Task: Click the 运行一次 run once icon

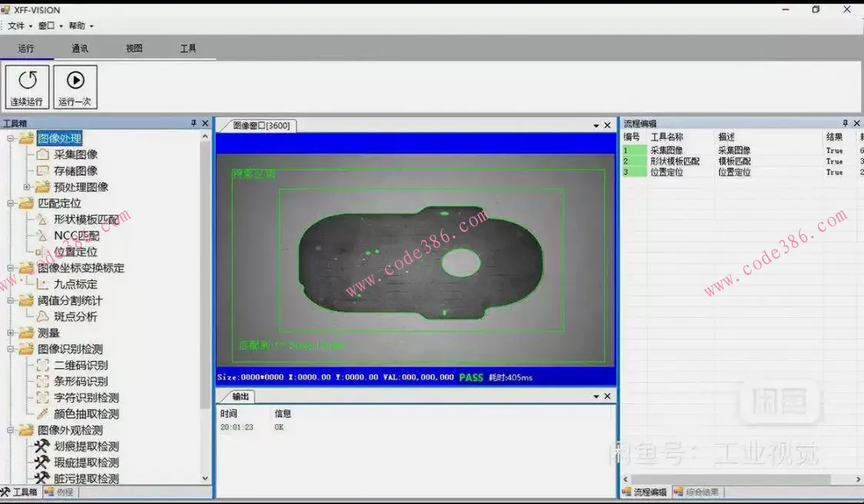Action: pyautogui.click(x=75, y=87)
